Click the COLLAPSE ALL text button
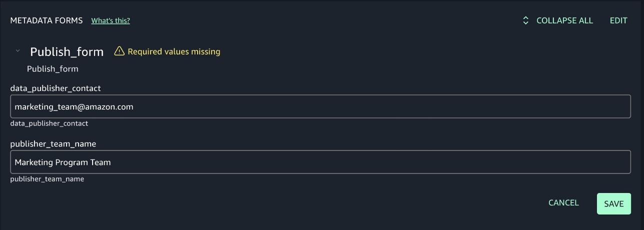 (x=564, y=20)
